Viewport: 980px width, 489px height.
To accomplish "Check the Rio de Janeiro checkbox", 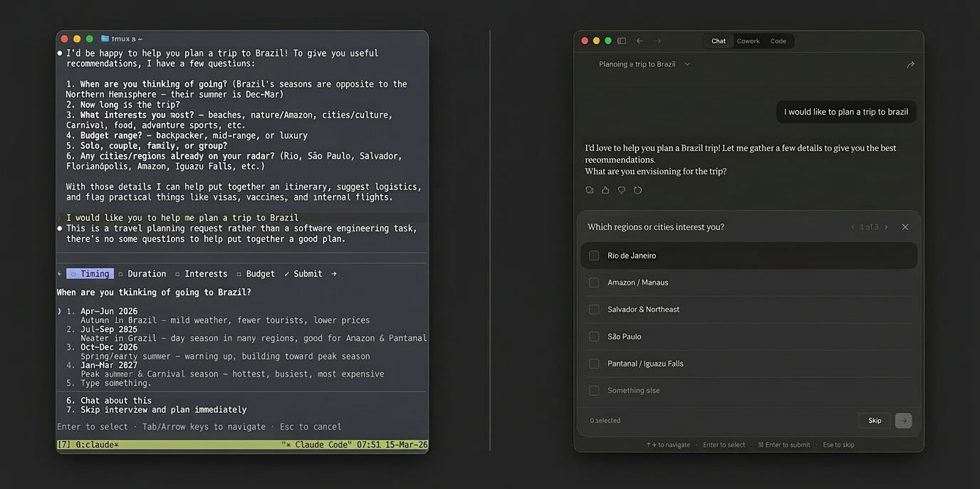I will [594, 256].
